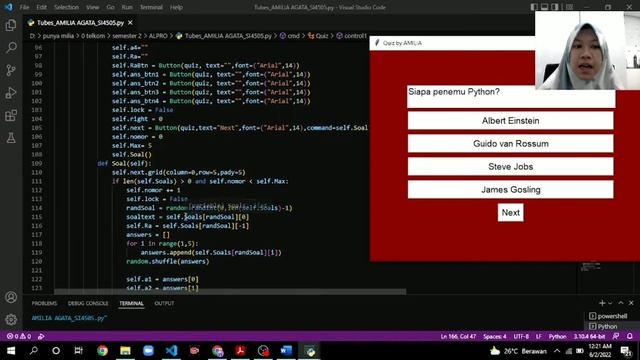
Task: Switch to the OUTPUT panel tab
Action: click(x=164, y=303)
